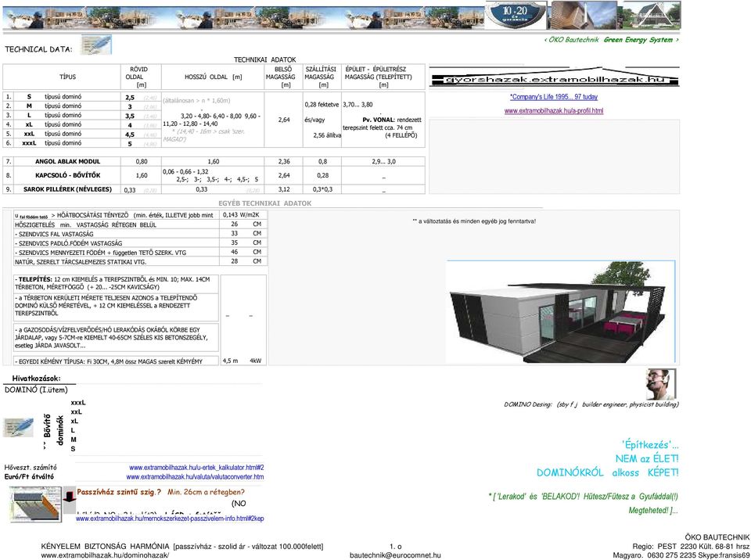Click the SAROK PILLÉREK (NÉVLEGES) row label
Image resolution: width=751 pixels, height=560 pixels.
[x=67, y=189]
